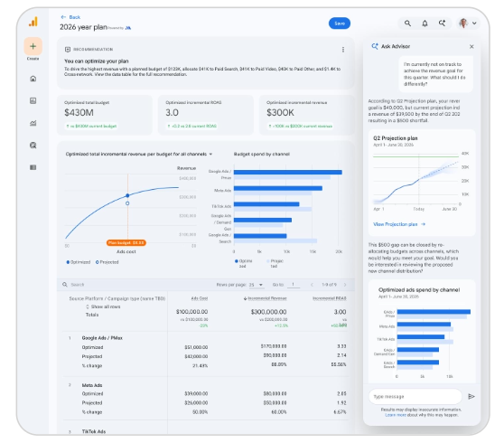Click the $39,000.00 Meta optimized cost cell

[196, 393]
